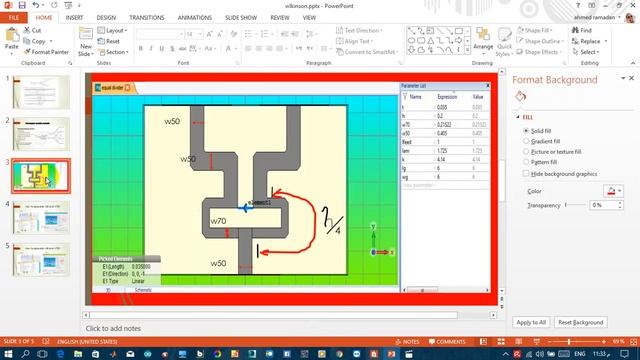Click the Cut scissors command
The image size is (640, 360).
(32, 30)
